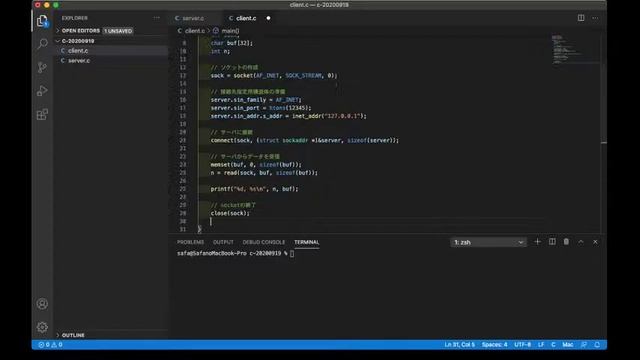Open the Extensions view

click(x=42, y=114)
